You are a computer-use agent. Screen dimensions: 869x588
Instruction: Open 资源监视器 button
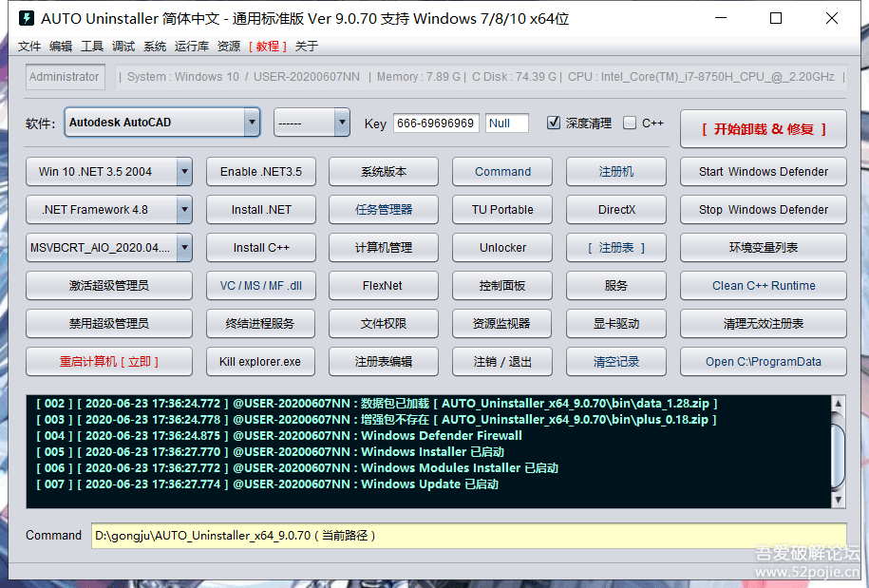502,324
